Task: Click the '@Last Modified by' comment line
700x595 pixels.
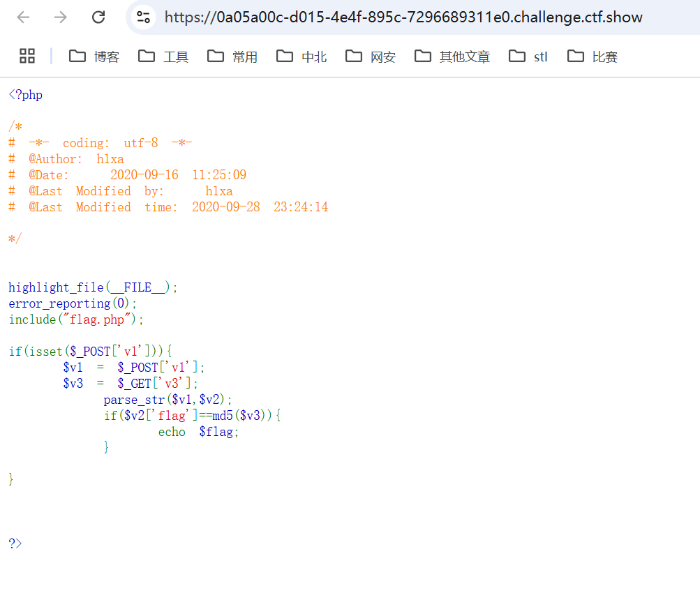Action: point(121,191)
